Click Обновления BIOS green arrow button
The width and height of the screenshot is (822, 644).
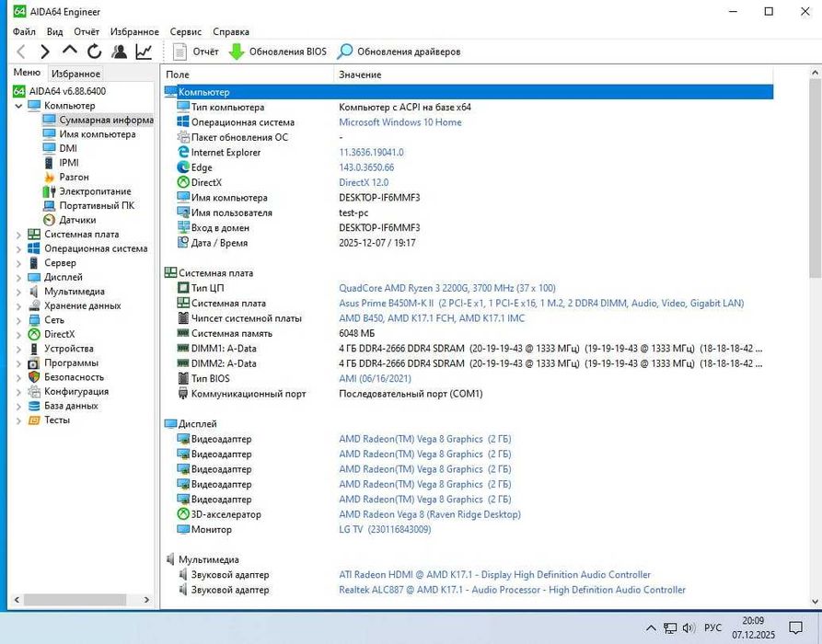pos(278,52)
